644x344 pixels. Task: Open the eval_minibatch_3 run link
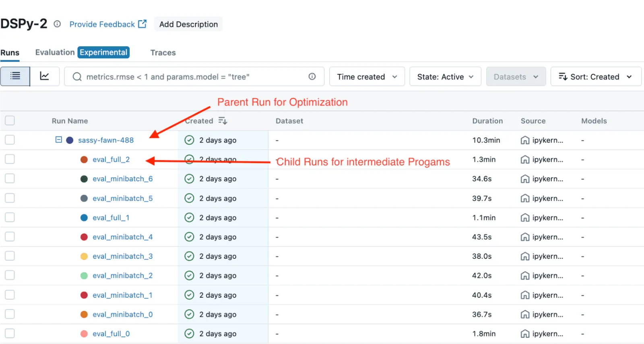[x=123, y=256]
